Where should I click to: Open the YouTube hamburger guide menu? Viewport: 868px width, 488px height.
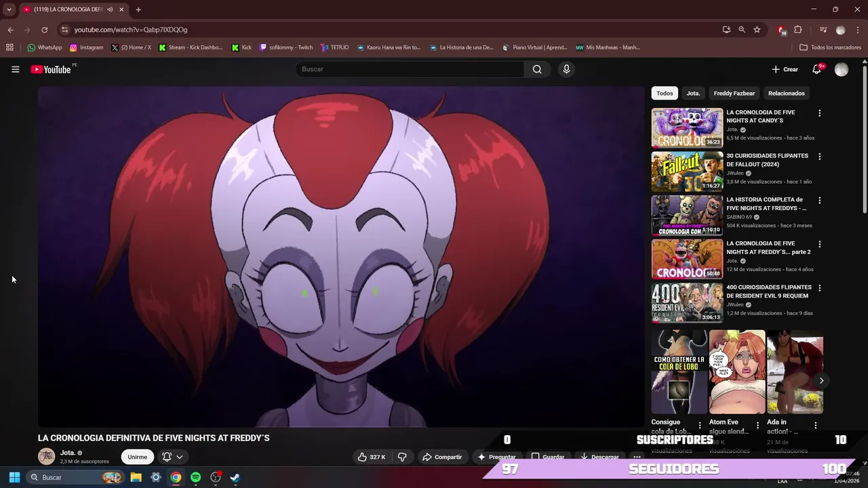(15, 69)
